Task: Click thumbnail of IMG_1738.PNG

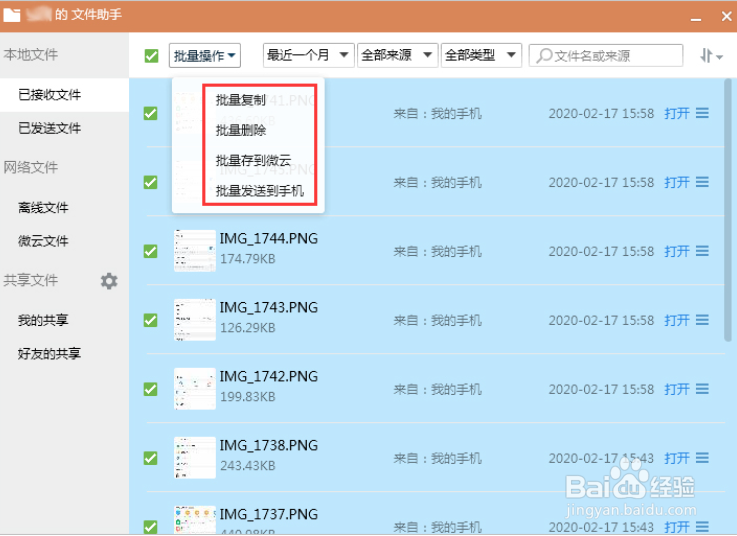Action: click(195, 457)
